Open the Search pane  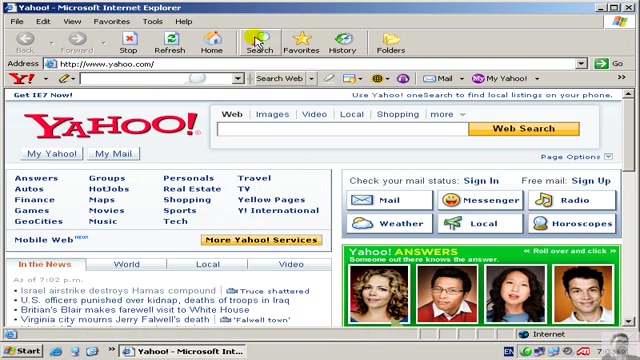point(260,43)
